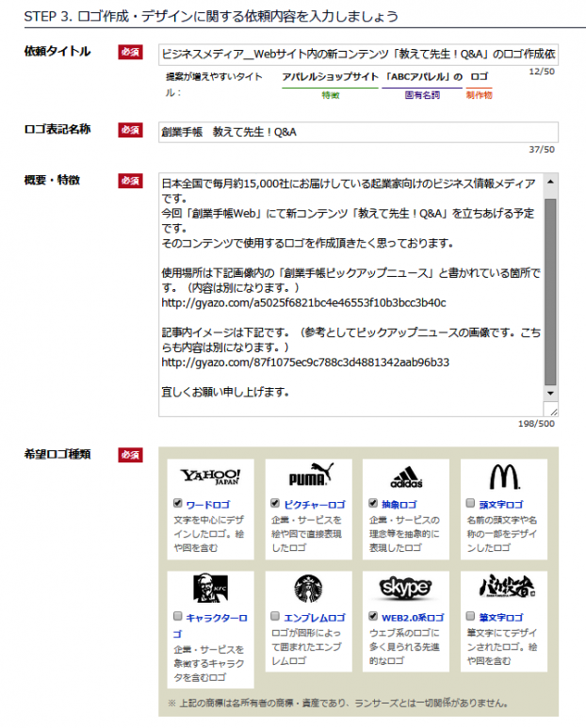Click the second gyazo.com URL in textarea

point(305,363)
